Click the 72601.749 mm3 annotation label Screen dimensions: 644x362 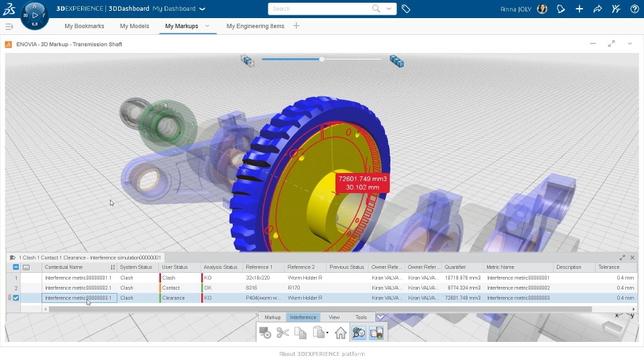[362, 183]
